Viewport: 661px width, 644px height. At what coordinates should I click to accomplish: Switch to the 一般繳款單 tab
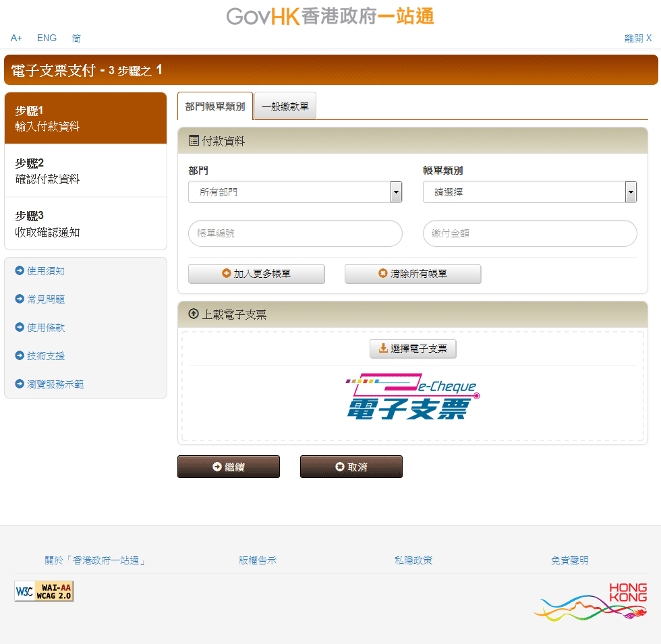[x=285, y=107]
